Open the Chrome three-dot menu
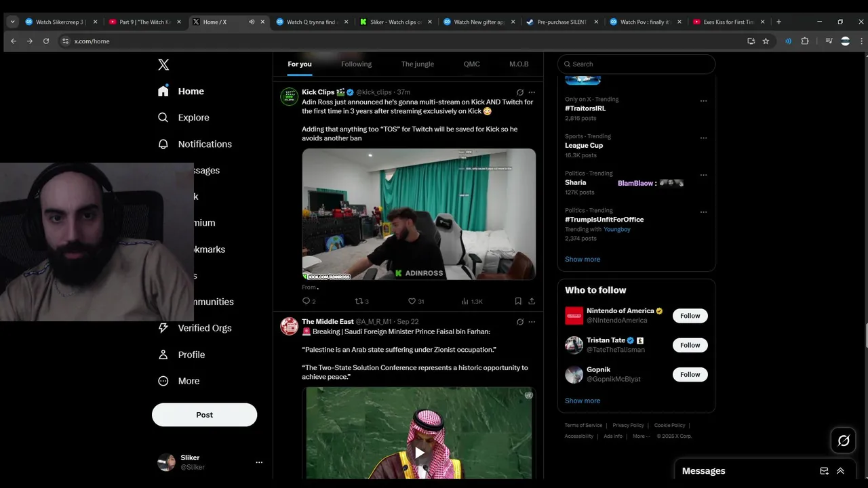The image size is (868, 488). click(x=862, y=41)
